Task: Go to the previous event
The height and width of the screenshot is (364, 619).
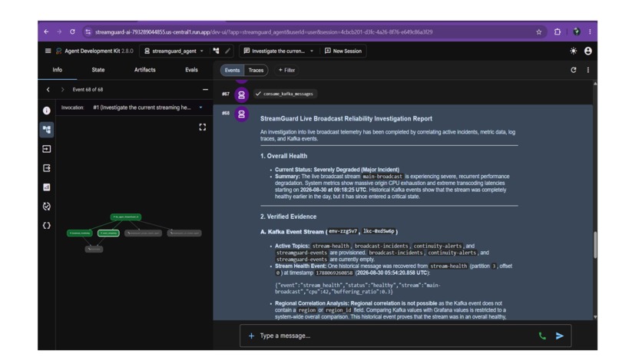Action: pyautogui.click(x=48, y=90)
